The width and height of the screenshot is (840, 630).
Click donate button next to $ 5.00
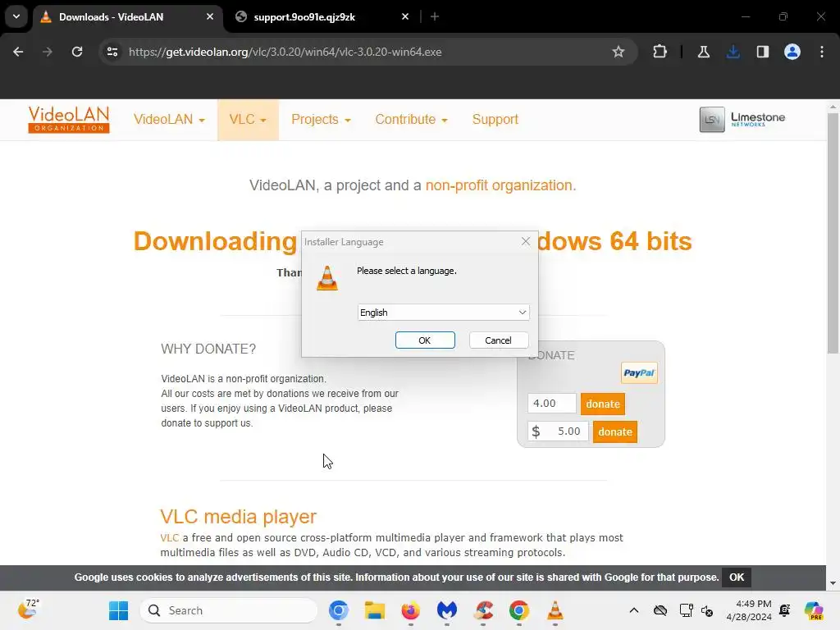coord(615,431)
